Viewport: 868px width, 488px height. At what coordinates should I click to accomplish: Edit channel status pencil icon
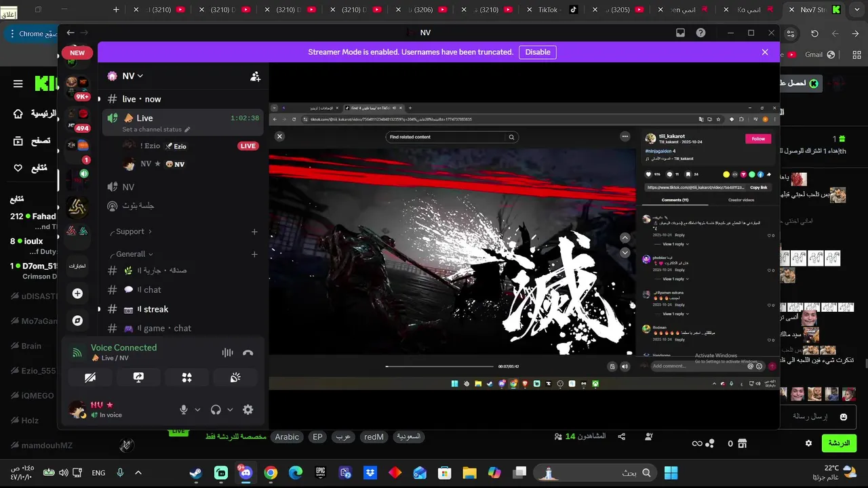(188, 129)
